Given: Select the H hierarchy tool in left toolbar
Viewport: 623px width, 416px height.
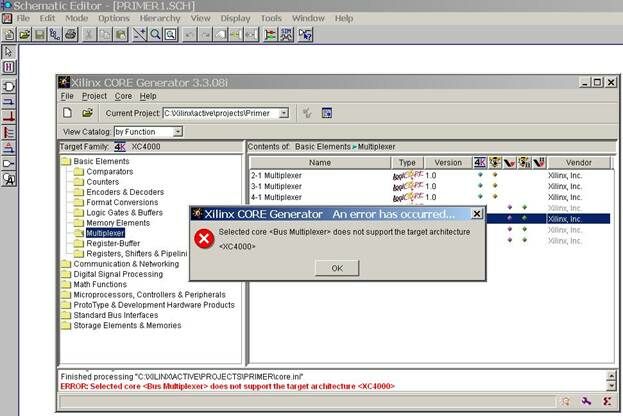Looking at the screenshot, I should [x=9, y=67].
